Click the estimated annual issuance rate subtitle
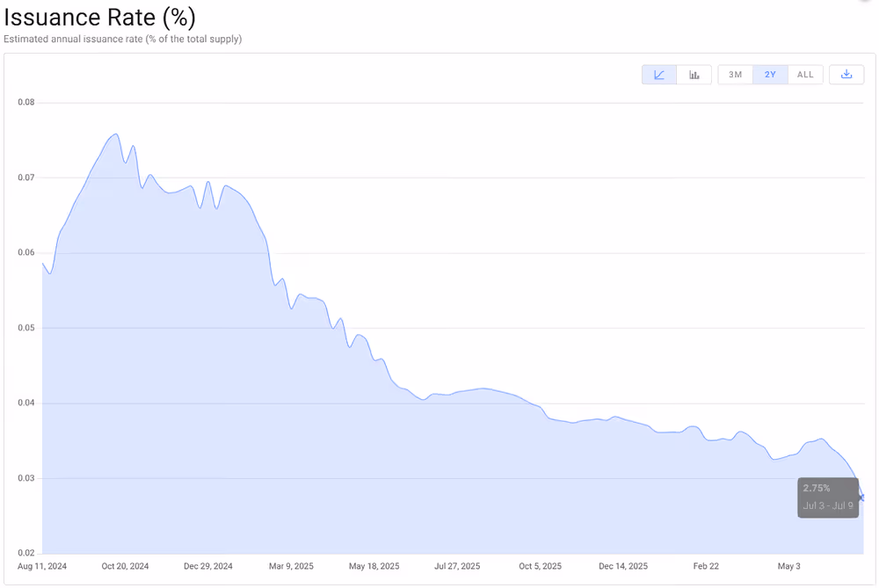This screenshot has width=879, height=588. coord(123,40)
